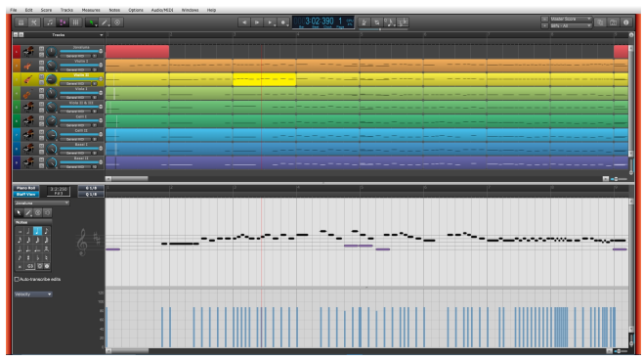Click the first icon in the top toolbar
Screen dimensions: 644x361
click(21, 23)
